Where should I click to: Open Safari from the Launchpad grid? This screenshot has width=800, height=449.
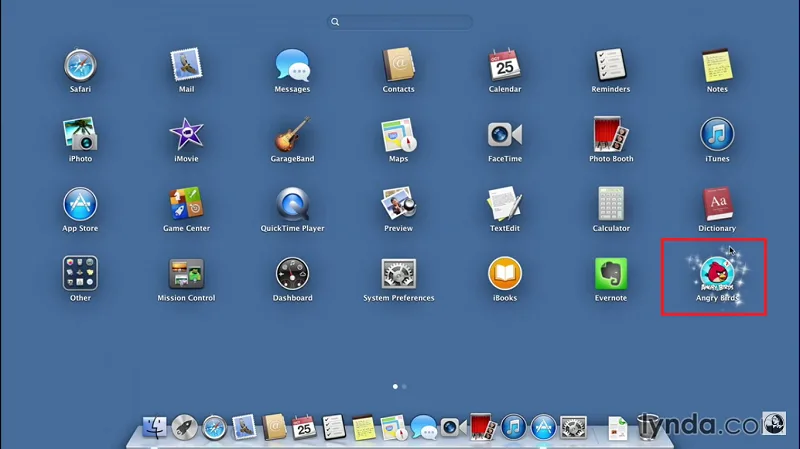(x=80, y=65)
